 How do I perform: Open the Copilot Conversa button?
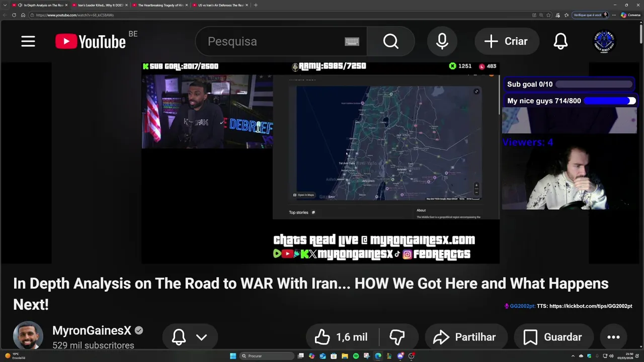pos(630,15)
